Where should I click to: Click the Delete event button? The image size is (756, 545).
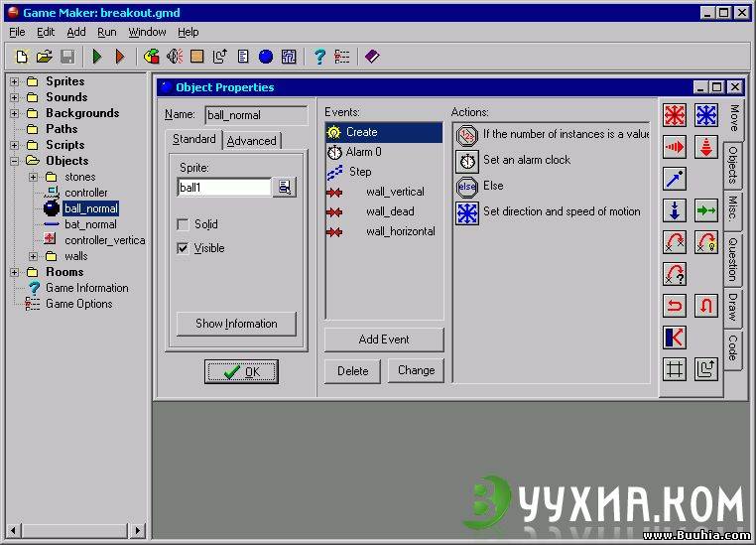click(352, 371)
